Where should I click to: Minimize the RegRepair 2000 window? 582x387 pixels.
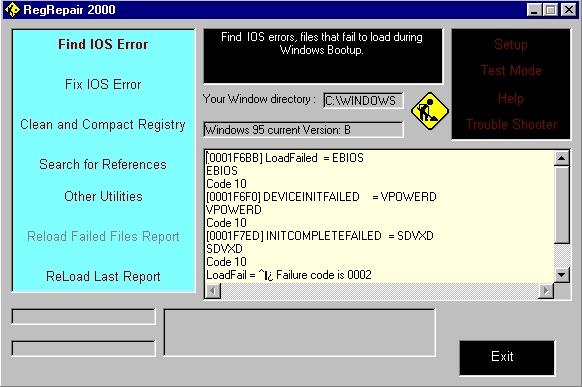[x=534, y=10]
